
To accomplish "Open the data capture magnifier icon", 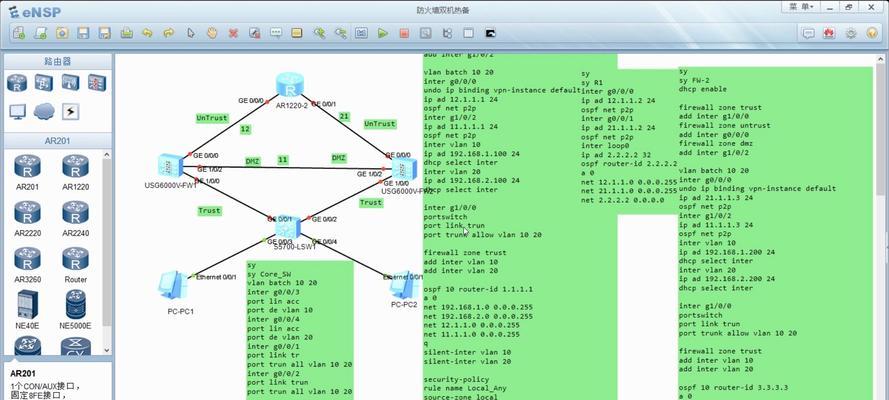I will [x=426, y=33].
